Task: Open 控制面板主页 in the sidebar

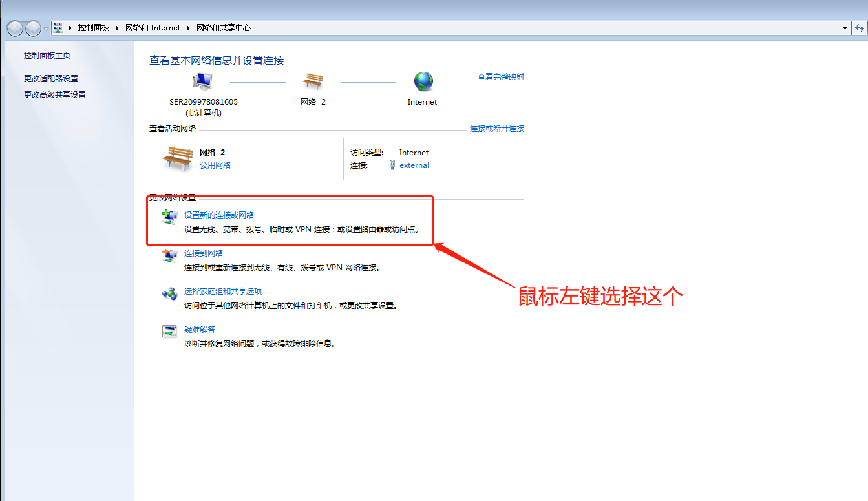Action: pyautogui.click(x=47, y=56)
